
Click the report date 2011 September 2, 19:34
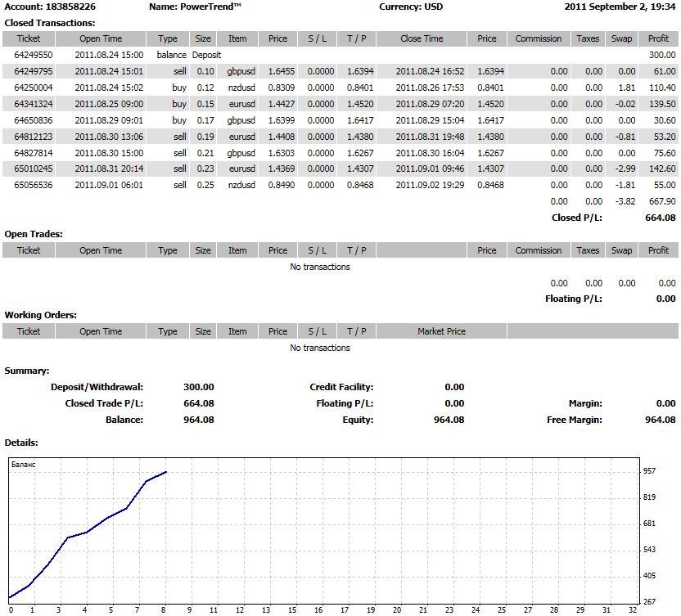click(620, 7)
